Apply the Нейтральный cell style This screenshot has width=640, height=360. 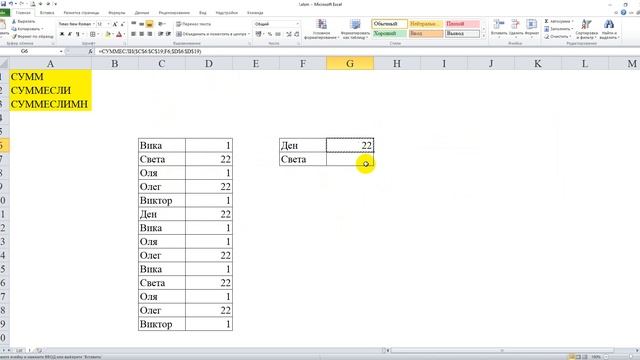click(x=426, y=24)
